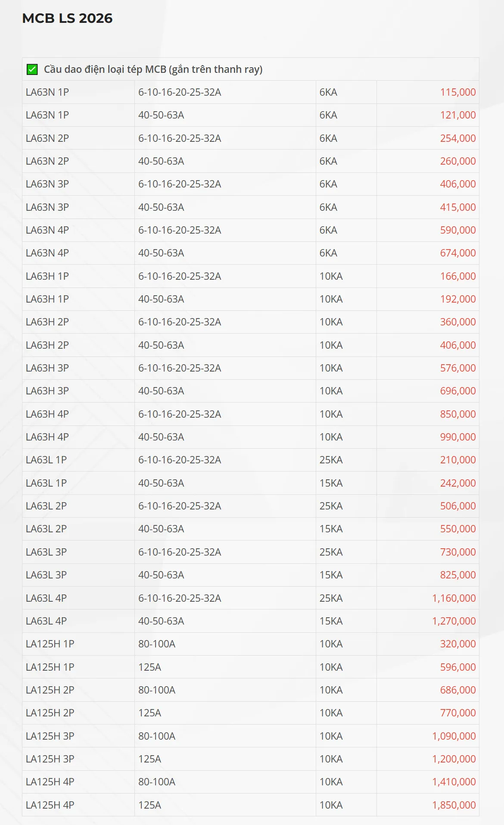This screenshot has width=504, height=825.
Task: Select the 1,850,000 price cell
Action: [454, 805]
